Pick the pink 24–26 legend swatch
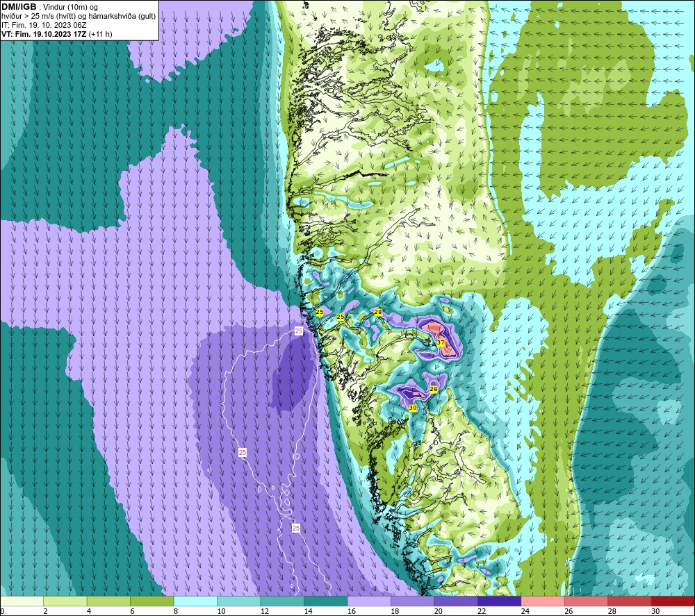This screenshot has height=616, width=695. tap(543, 601)
